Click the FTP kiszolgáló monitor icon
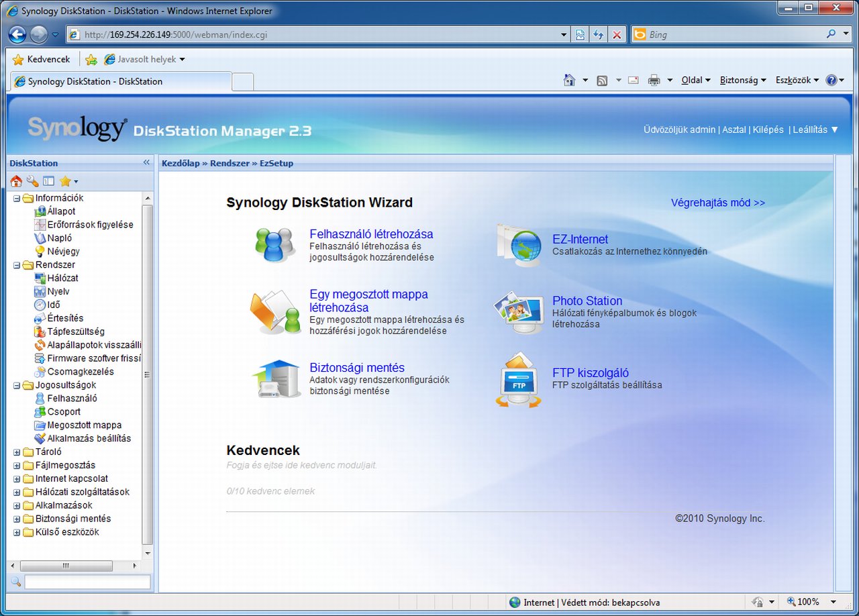859x616 pixels. (519, 380)
